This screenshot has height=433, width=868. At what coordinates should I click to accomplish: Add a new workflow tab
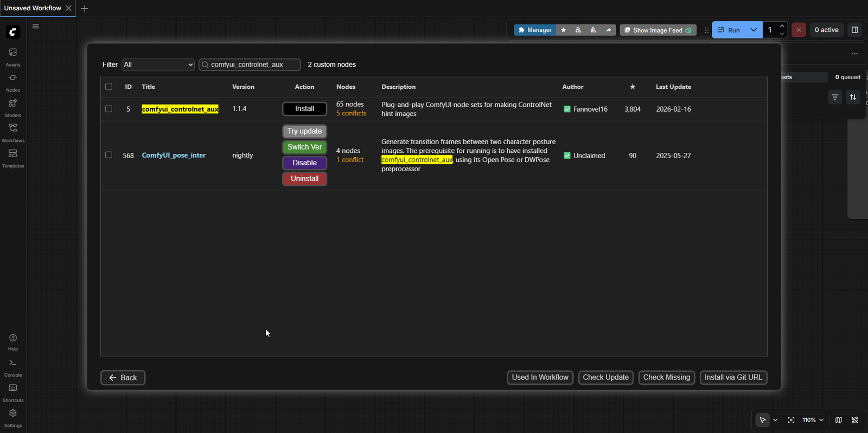(x=85, y=8)
